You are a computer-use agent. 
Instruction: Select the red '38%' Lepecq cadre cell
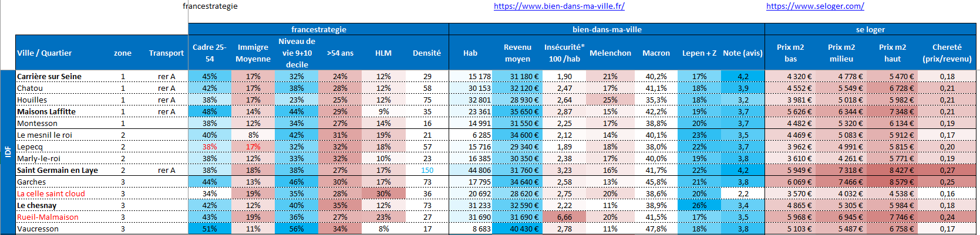[210, 147]
